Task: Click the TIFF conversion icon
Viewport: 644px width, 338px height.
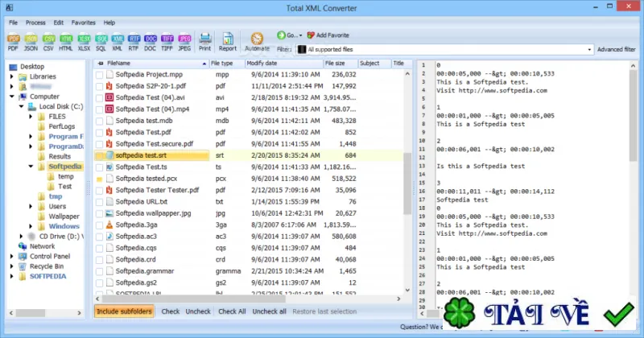Action: point(167,43)
